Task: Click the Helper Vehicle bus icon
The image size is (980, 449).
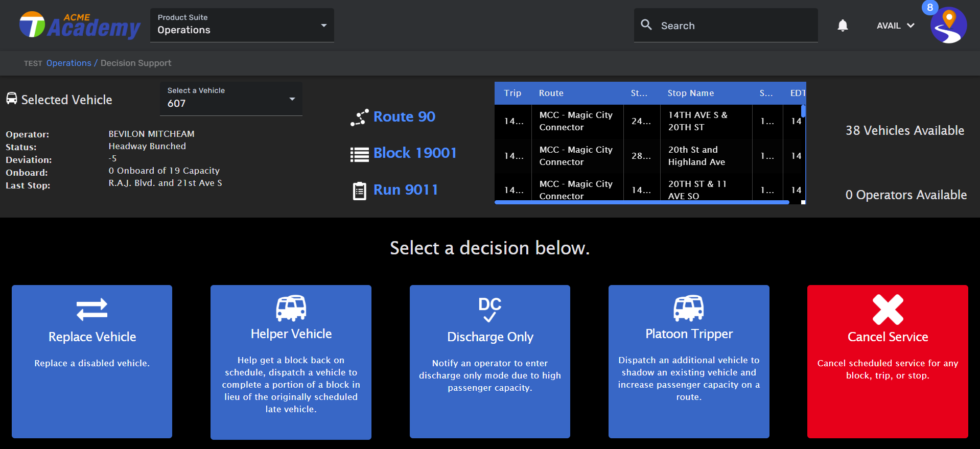Action: coord(291,308)
